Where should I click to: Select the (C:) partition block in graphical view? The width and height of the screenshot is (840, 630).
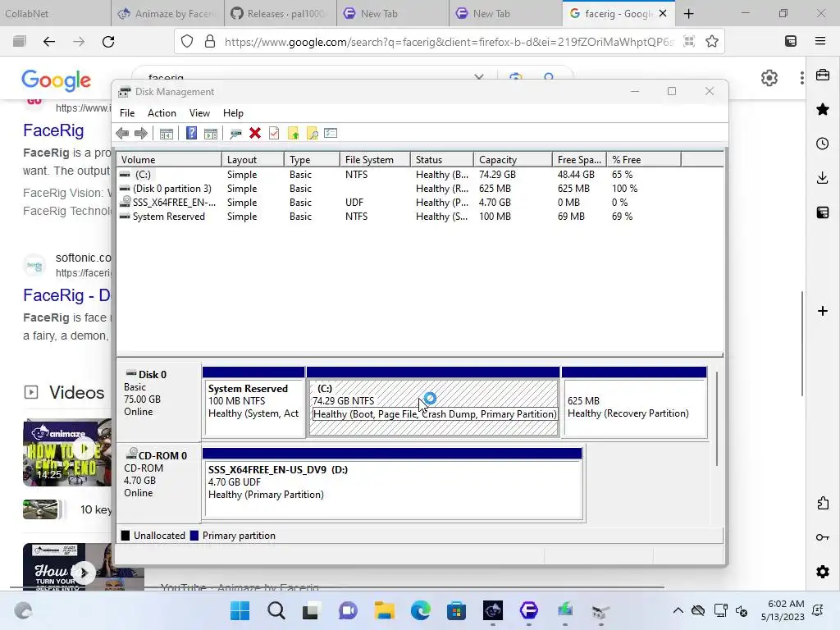(433, 402)
